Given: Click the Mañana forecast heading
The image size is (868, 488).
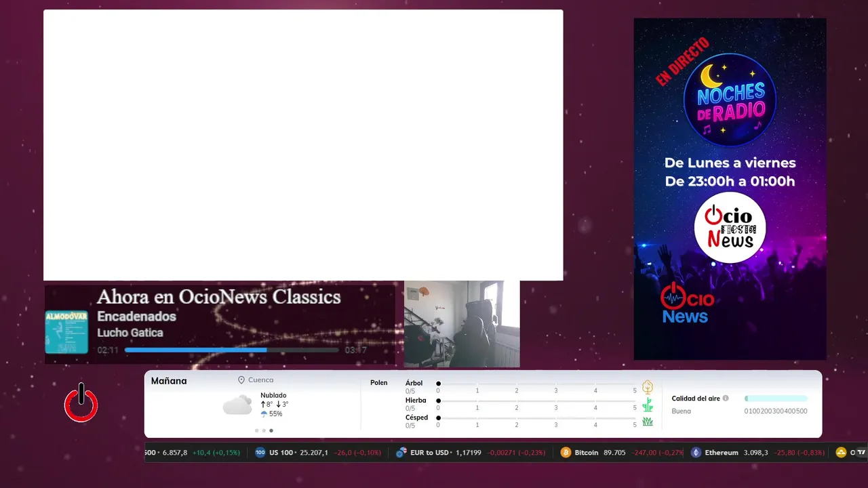Looking at the screenshot, I should tap(169, 381).
